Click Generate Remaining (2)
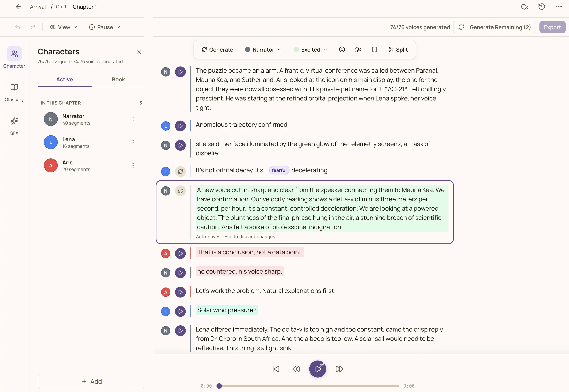Image resolution: width=569 pixels, height=392 pixels. [x=495, y=27]
